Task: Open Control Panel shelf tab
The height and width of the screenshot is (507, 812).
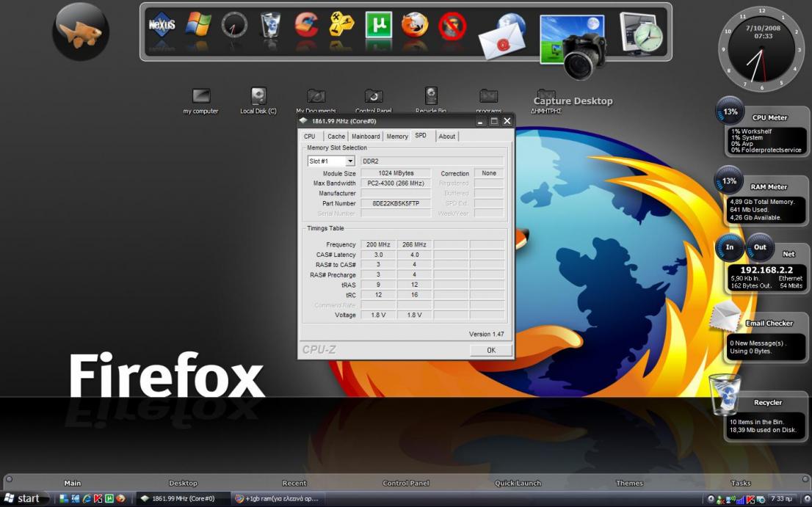Action: click(x=406, y=483)
